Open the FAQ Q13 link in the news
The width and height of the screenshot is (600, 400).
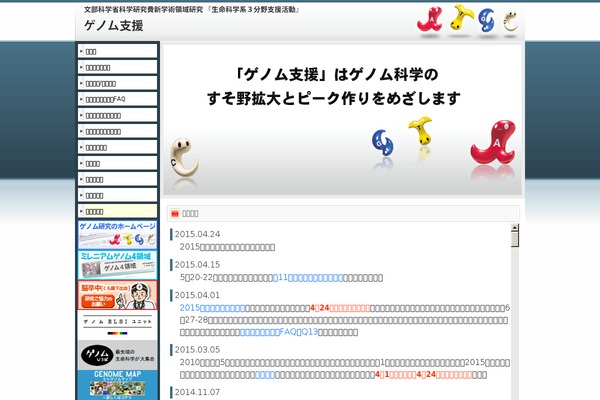279,332
